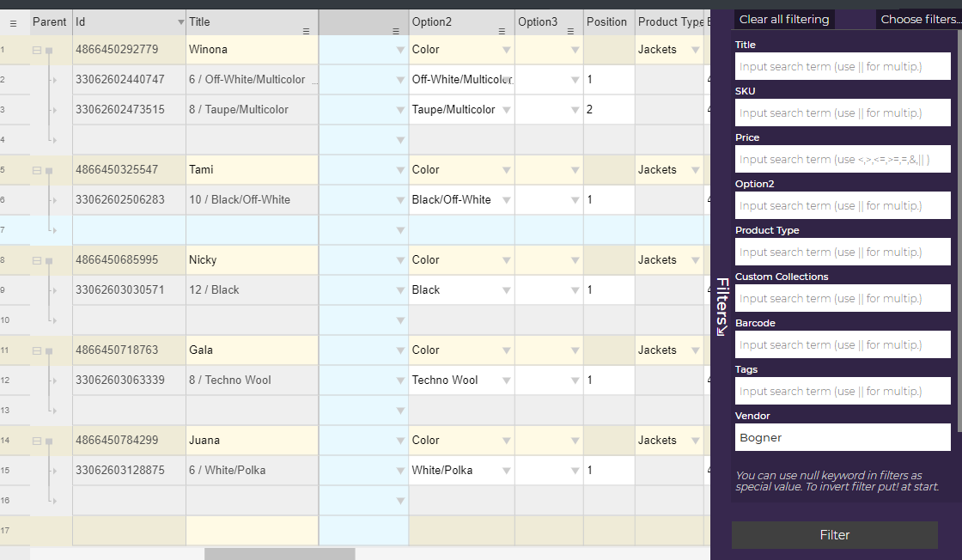Click the horizontal scrollbar thumb

tap(279, 554)
